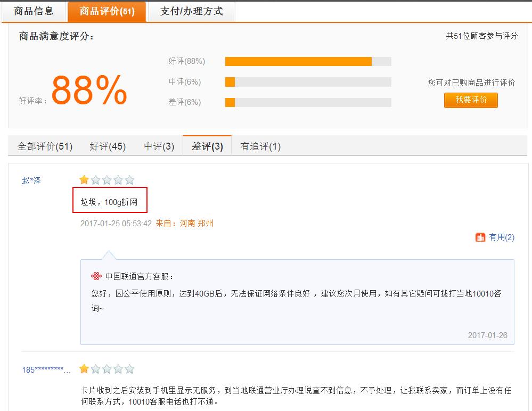Click the 好评(88%) orange progress bar
This screenshot has height=411, width=532.
(298, 61)
